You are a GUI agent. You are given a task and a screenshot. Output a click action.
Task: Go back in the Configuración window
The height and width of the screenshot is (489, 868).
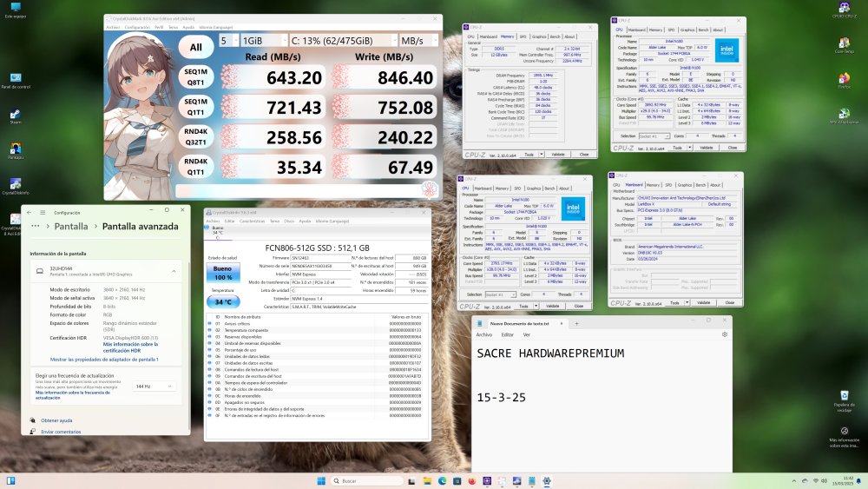(29, 212)
